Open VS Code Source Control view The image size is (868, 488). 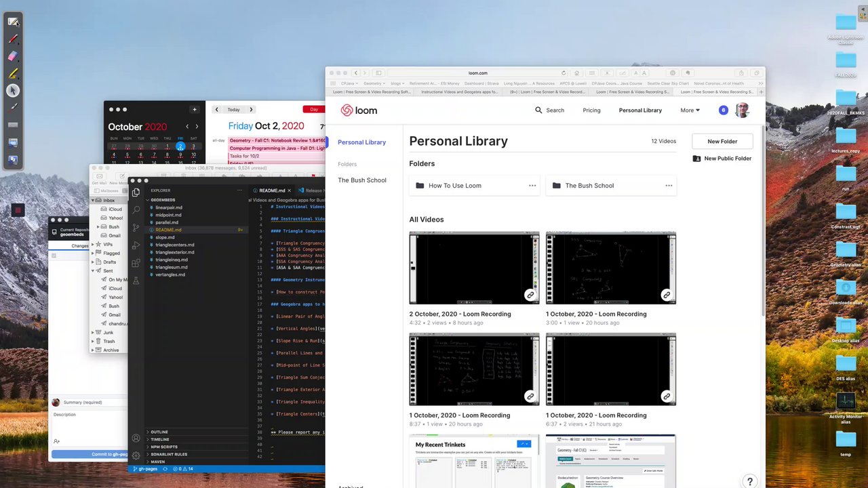click(136, 228)
